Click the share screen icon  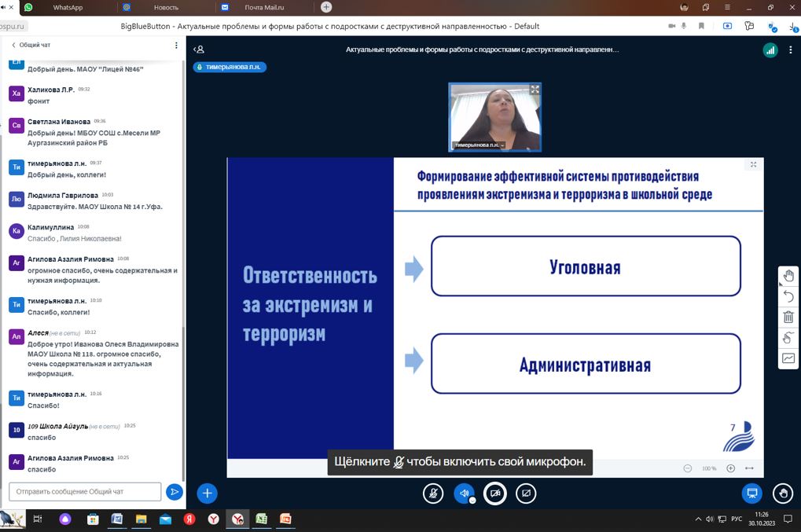pos(526,493)
